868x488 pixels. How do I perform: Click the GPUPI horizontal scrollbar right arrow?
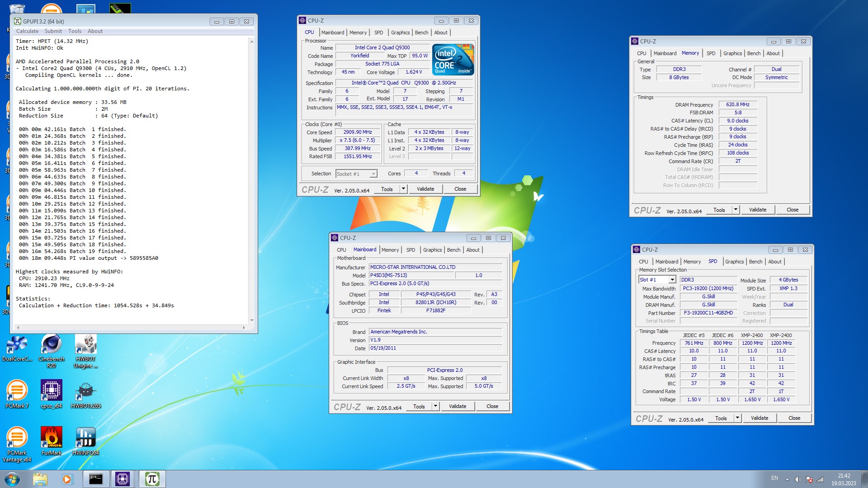point(244,328)
